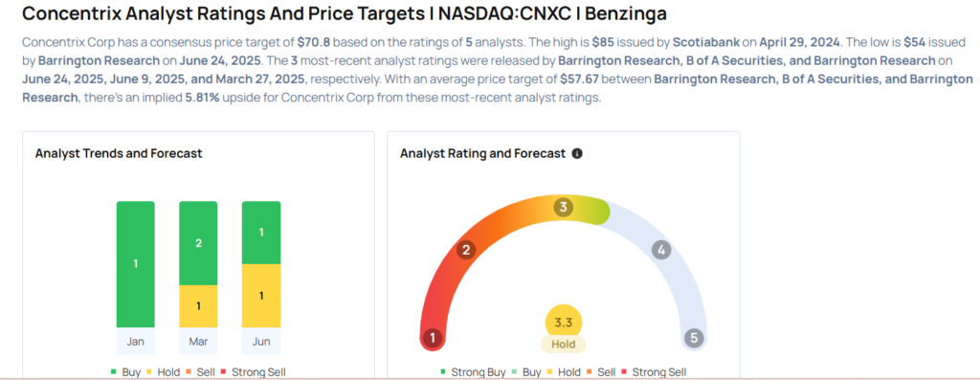Click the gauge marker numbered 2
This screenshot has height=380, width=980.
tap(466, 250)
